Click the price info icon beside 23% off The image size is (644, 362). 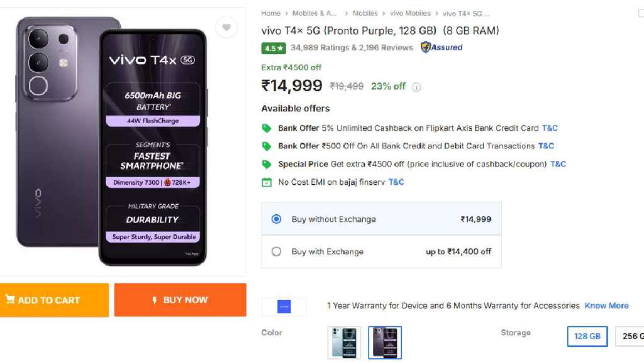click(416, 87)
